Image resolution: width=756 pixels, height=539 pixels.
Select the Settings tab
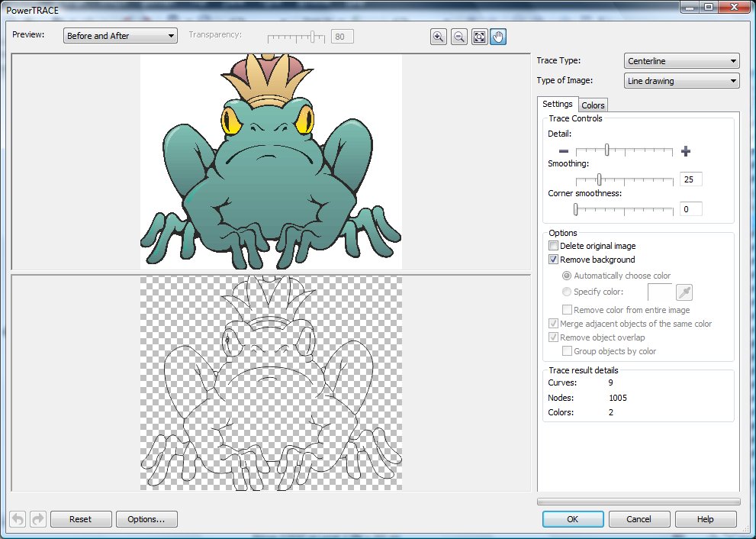pyautogui.click(x=557, y=105)
